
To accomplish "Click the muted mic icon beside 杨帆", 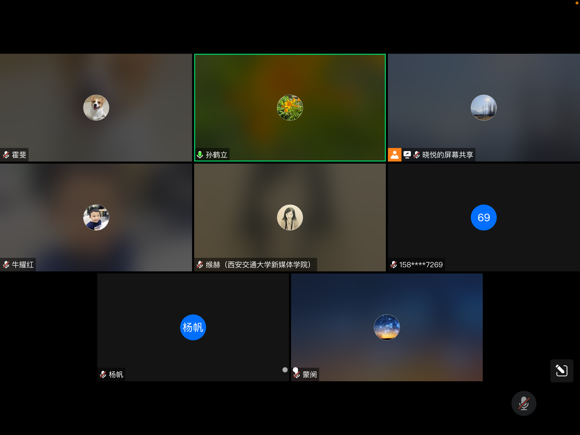I will point(103,374).
